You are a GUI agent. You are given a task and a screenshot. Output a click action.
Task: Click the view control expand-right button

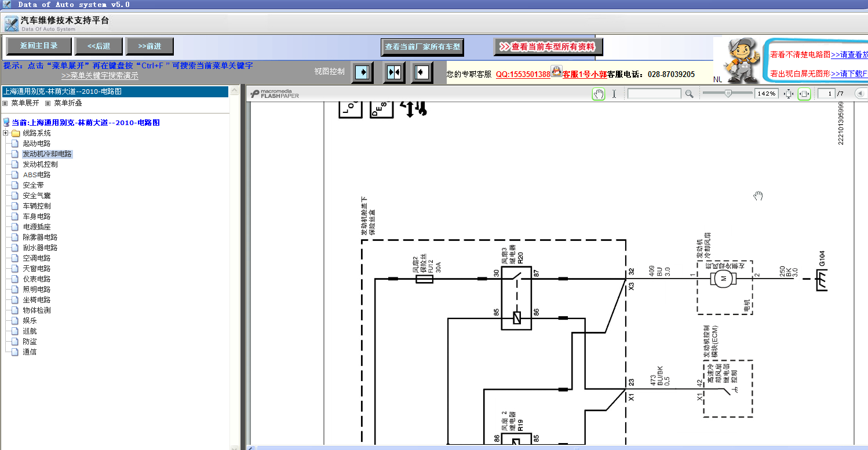point(362,72)
